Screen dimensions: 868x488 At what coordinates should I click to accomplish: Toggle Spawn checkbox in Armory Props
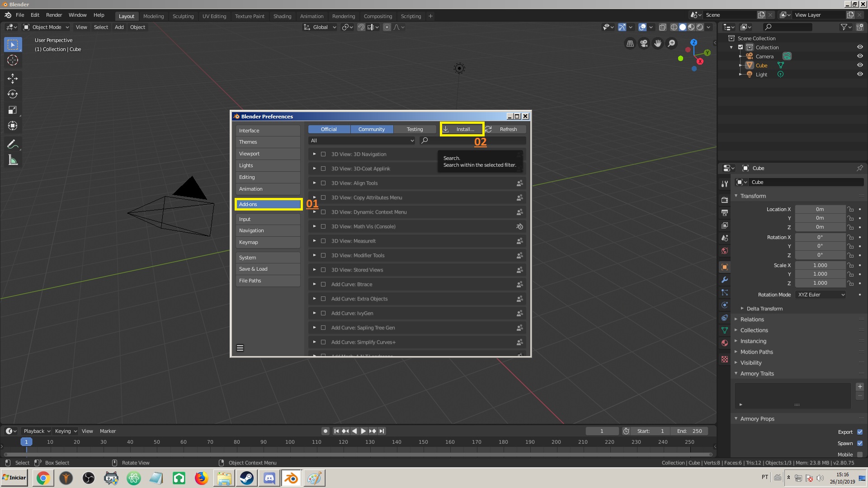click(x=860, y=443)
